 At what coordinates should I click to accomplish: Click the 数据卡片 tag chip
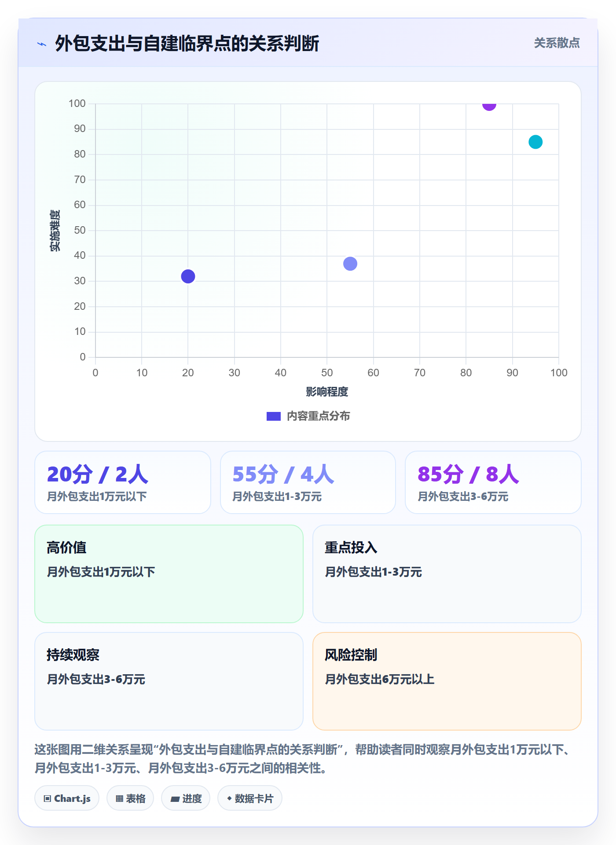[x=250, y=798]
